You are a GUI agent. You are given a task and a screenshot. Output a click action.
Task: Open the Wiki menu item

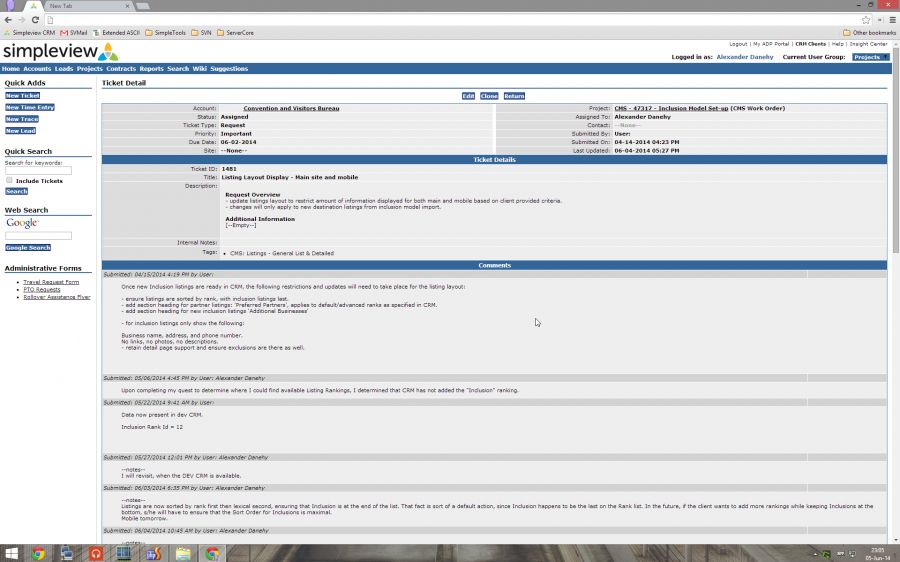(x=200, y=68)
